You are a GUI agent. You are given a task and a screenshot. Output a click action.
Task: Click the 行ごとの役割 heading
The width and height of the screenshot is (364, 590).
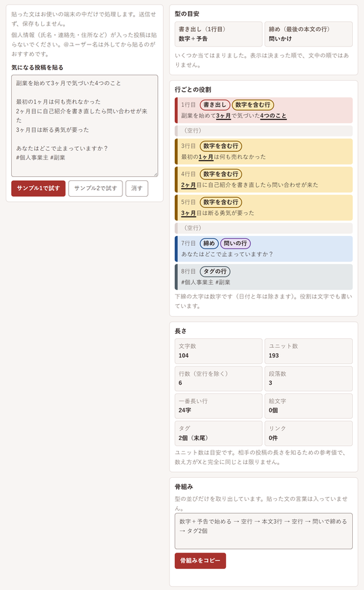pos(193,90)
